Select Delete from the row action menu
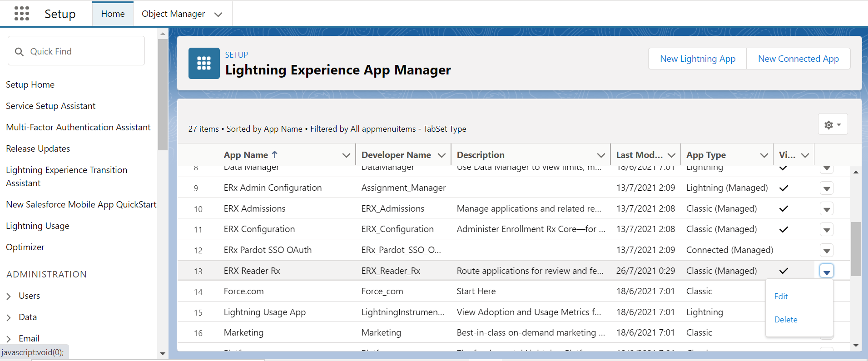 [x=785, y=320]
